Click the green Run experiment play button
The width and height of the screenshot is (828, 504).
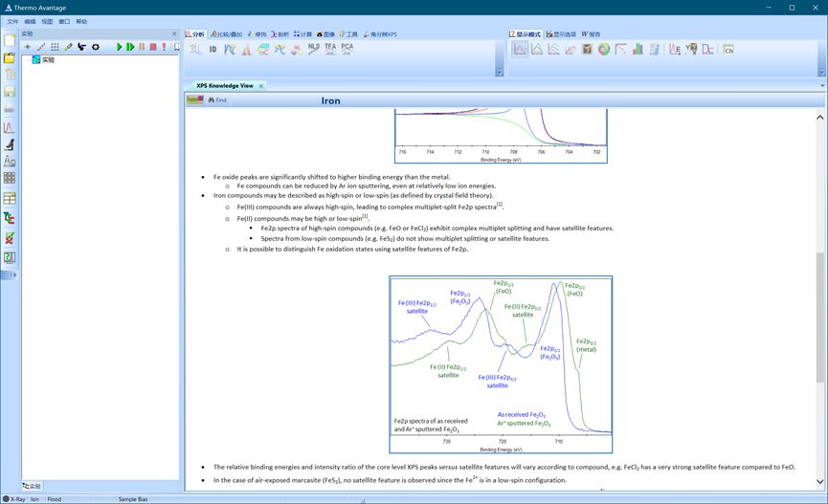pos(120,47)
